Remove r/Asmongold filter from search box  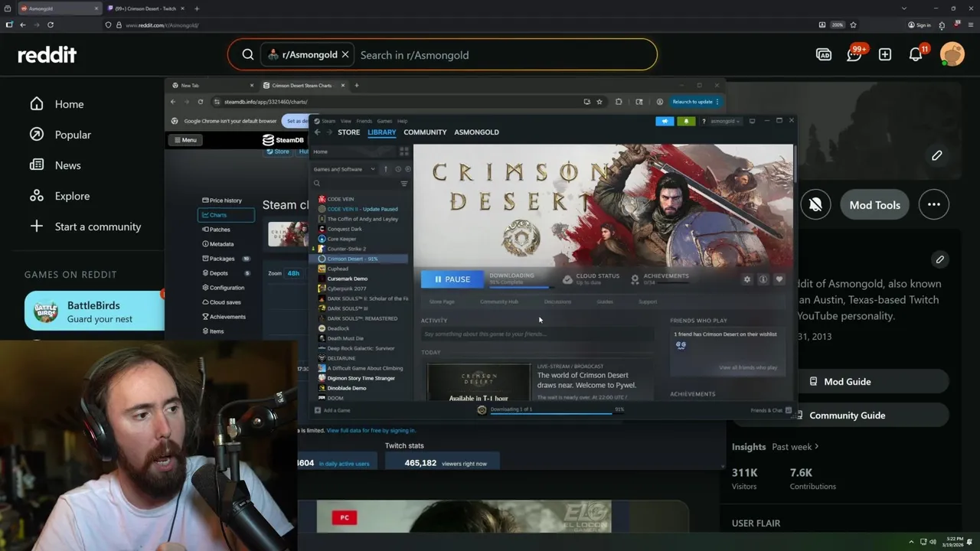point(345,54)
